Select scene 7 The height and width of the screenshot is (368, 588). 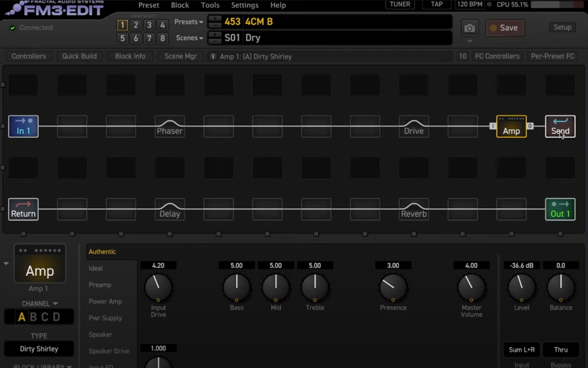tap(149, 38)
